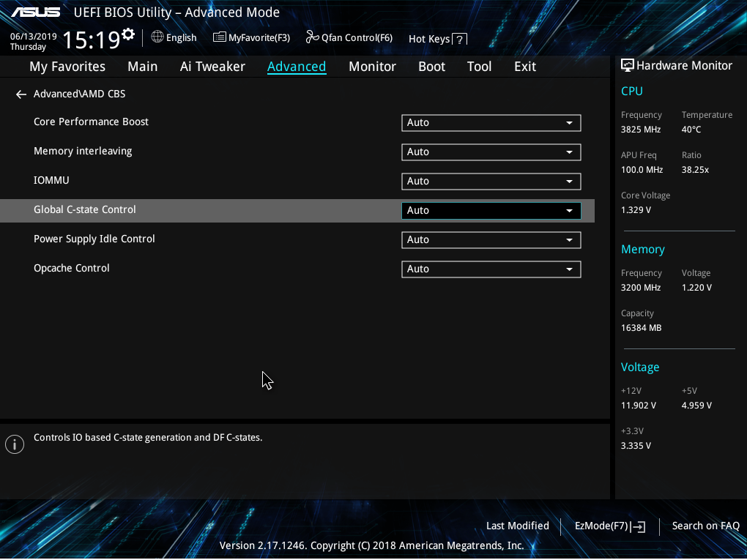
Task: Click the memory voltage 1.220 V
Action: pyautogui.click(x=696, y=288)
